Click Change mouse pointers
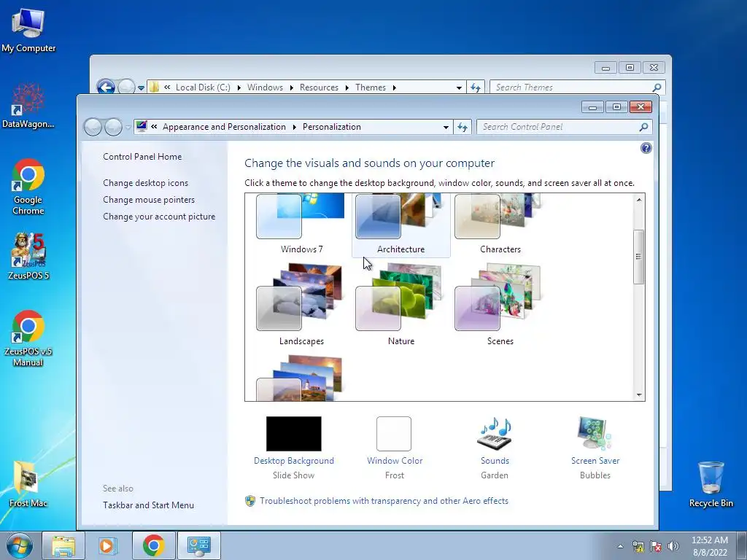This screenshot has width=747, height=560. [149, 200]
